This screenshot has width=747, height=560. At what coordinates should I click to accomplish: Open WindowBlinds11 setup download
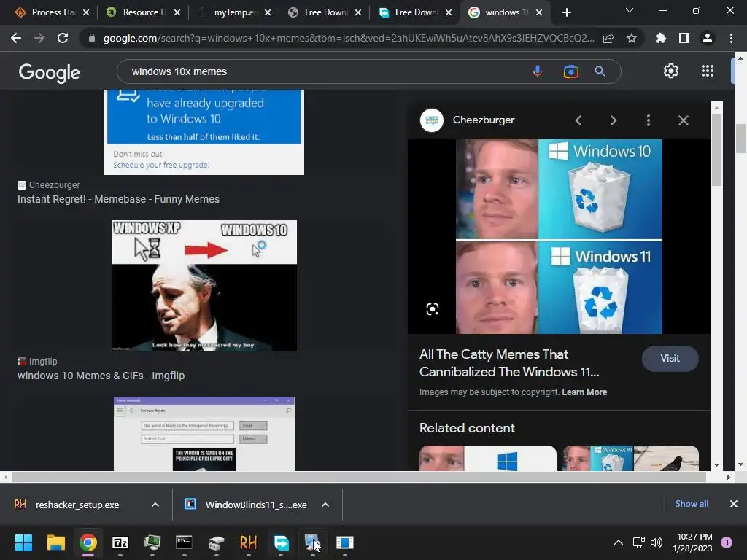pos(247,505)
